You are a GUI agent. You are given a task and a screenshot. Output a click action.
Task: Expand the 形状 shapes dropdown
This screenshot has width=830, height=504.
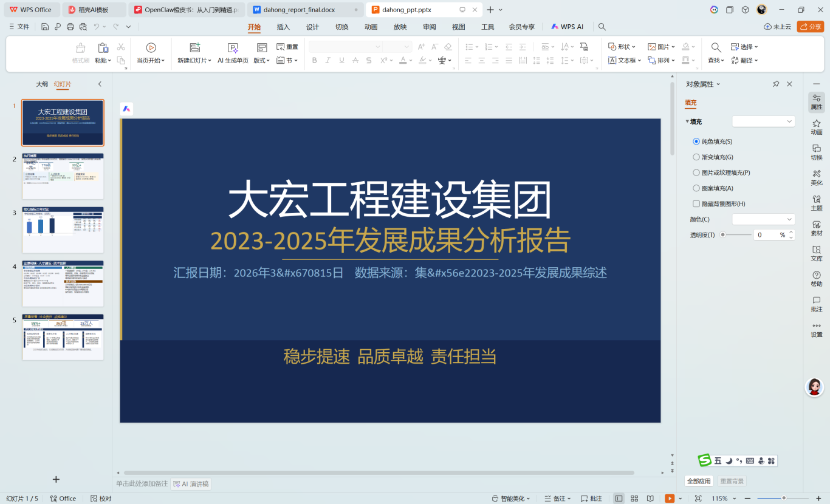pos(622,47)
